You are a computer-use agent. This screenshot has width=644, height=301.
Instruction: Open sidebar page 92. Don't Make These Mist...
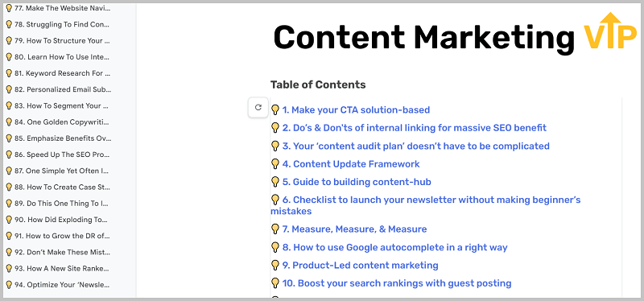57,252
